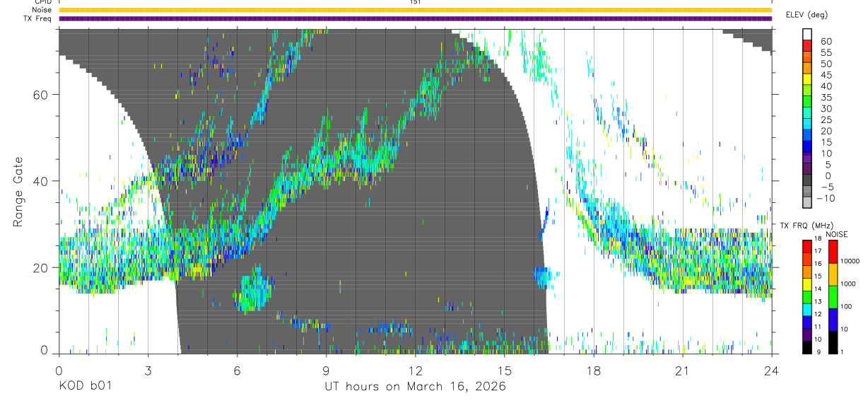Viewport: 868px width, 401px height.
Task: Click Range Gate axis tick label '20'
Action: (x=40, y=268)
